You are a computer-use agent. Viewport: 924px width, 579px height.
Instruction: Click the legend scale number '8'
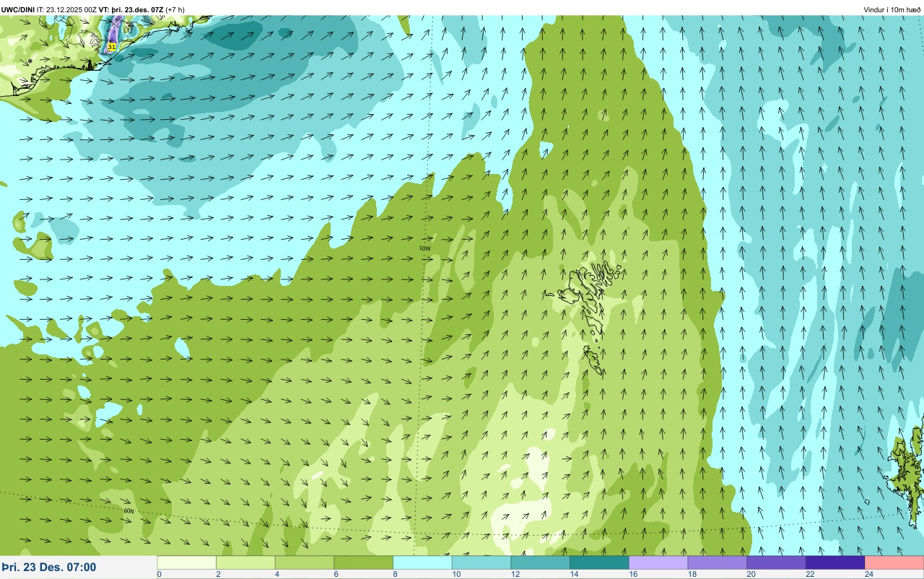(395, 574)
